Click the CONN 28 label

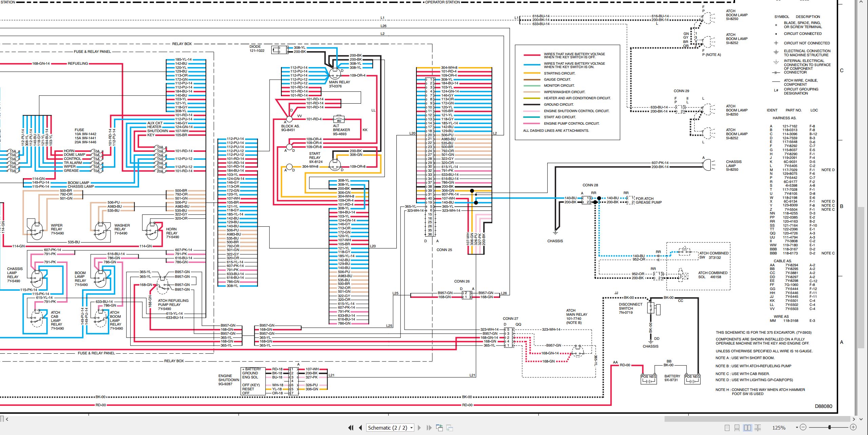coord(590,185)
